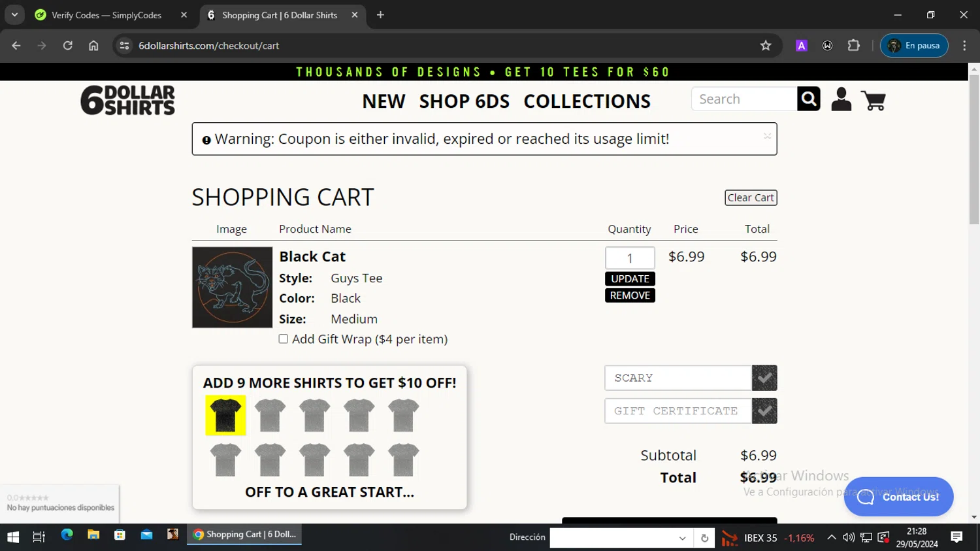The height and width of the screenshot is (551, 980).
Task: Reload the current page
Action: point(68,46)
